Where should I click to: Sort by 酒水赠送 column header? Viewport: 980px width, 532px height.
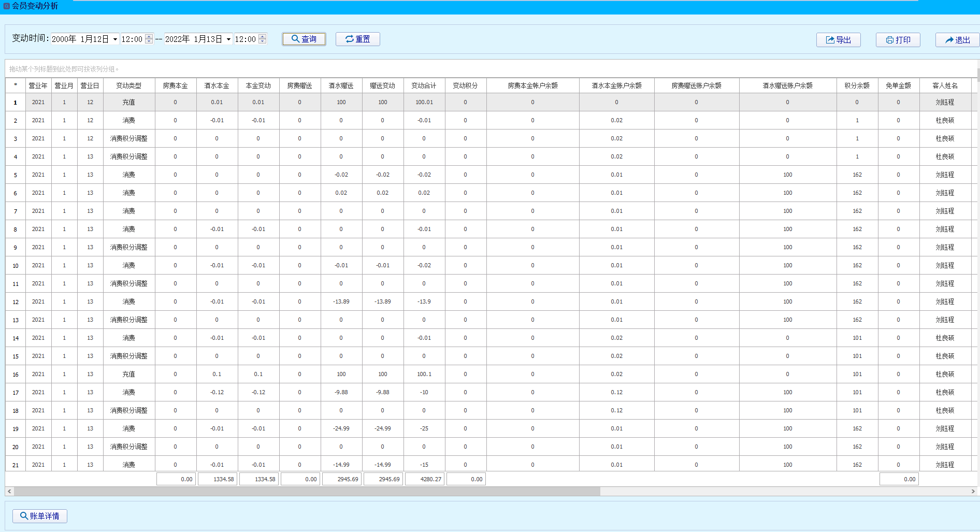[x=341, y=85]
